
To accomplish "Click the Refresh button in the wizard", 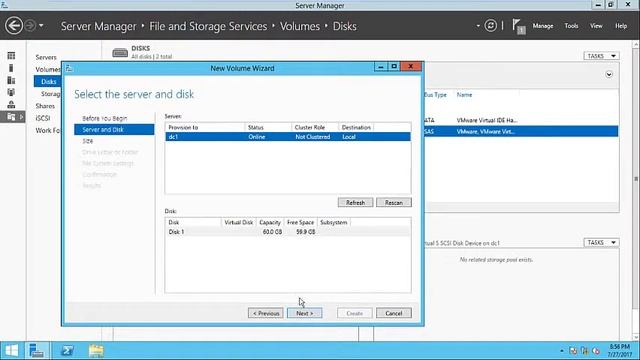I will pyautogui.click(x=355, y=202).
